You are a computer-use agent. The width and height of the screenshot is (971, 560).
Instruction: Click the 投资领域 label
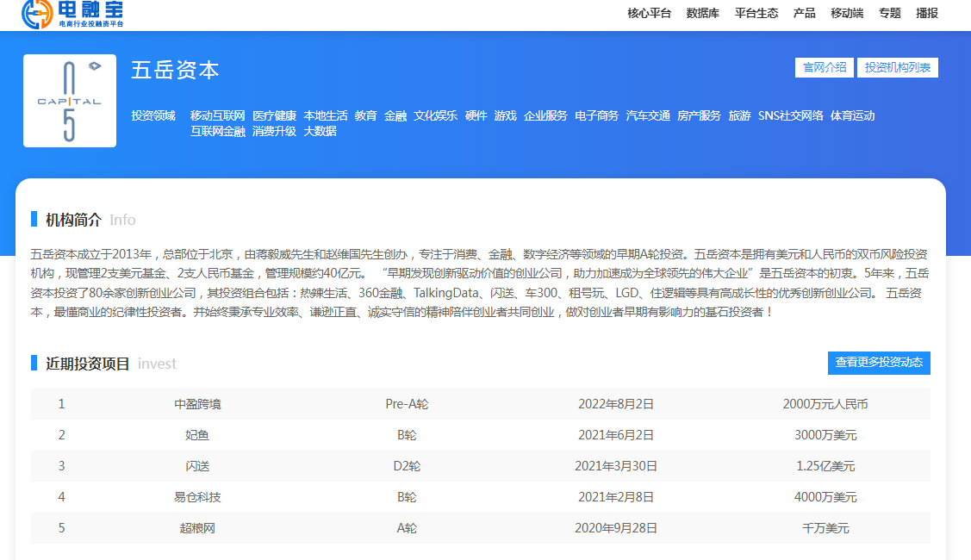(x=153, y=115)
